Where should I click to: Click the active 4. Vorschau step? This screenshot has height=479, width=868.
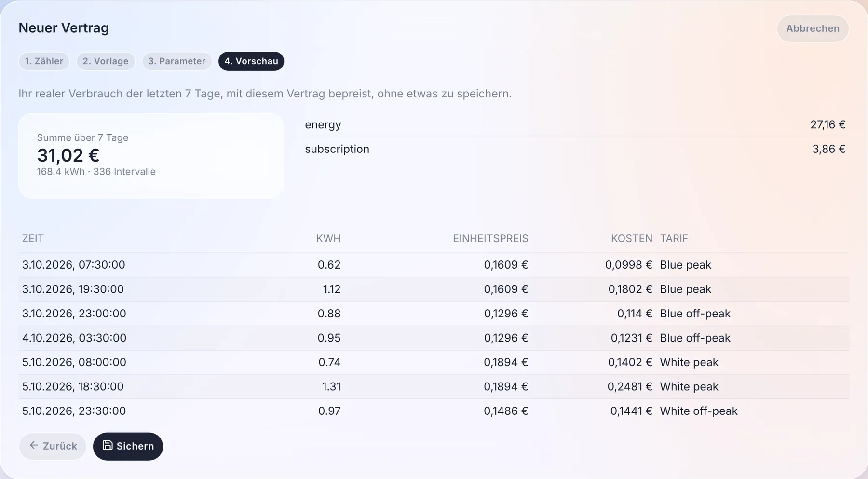pos(251,61)
